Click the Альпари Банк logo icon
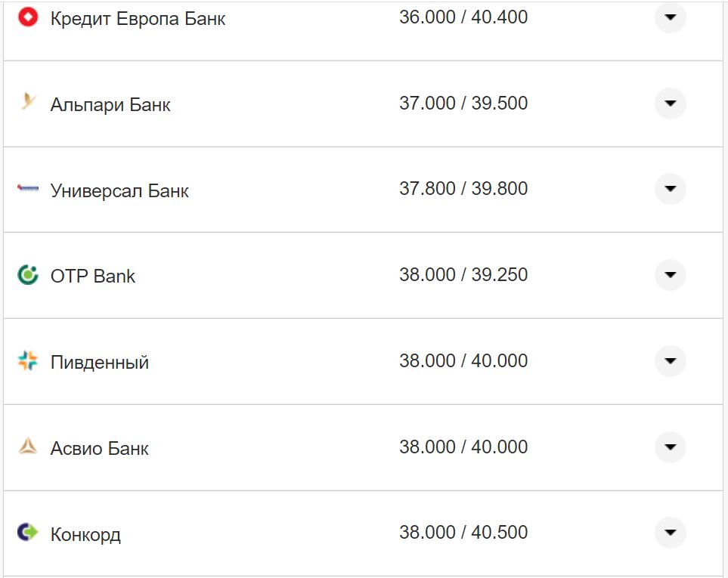Image resolution: width=728 pixels, height=578 pixels. pos(28,102)
